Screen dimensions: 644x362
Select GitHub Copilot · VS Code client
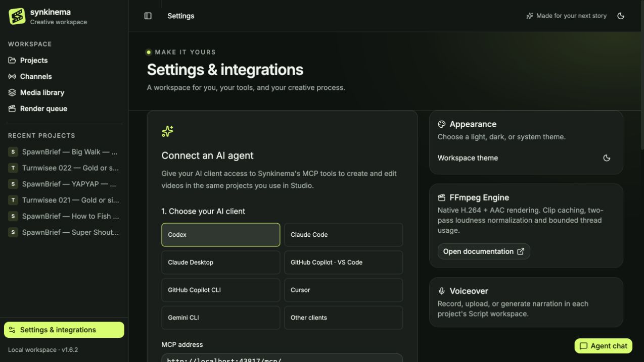343,263
